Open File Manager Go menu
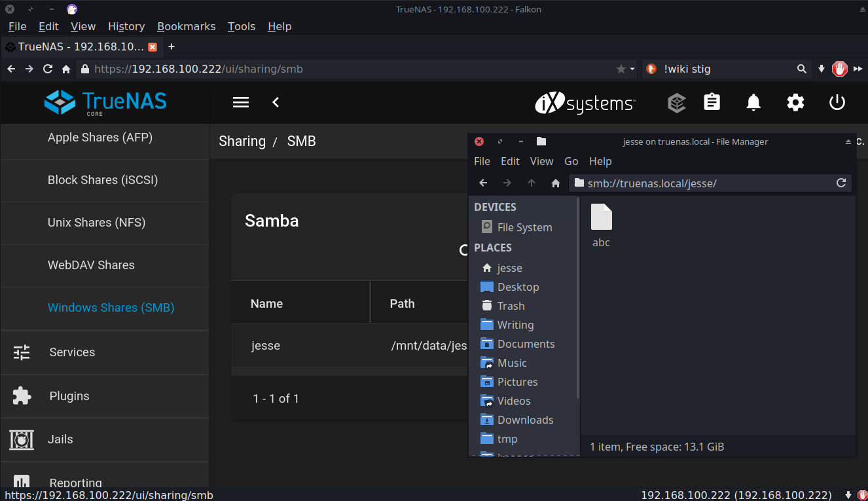The width and height of the screenshot is (868, 501). tap(571, 161)
